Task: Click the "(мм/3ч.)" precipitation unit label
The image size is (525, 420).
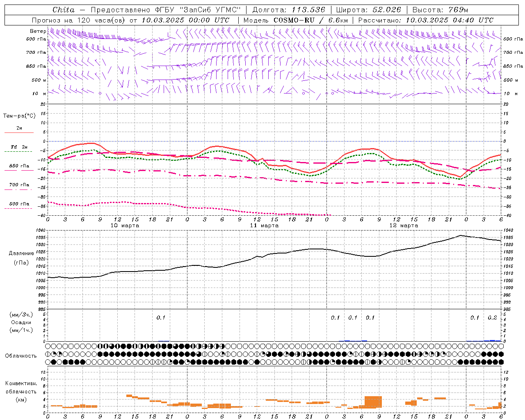Action: 21,315
